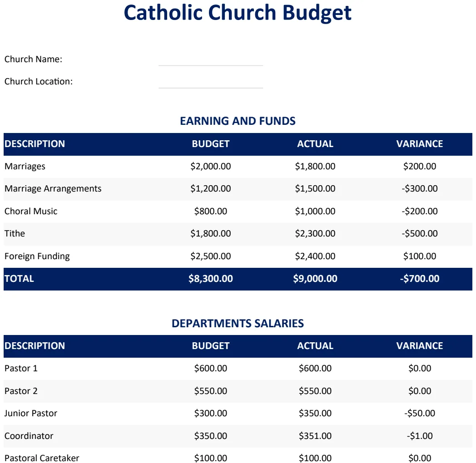Image resolution: width=476 pixels, height=463 pixels.
Task: Click Tithe budget value $1,800.00
Action: click(x=211, y=234)
